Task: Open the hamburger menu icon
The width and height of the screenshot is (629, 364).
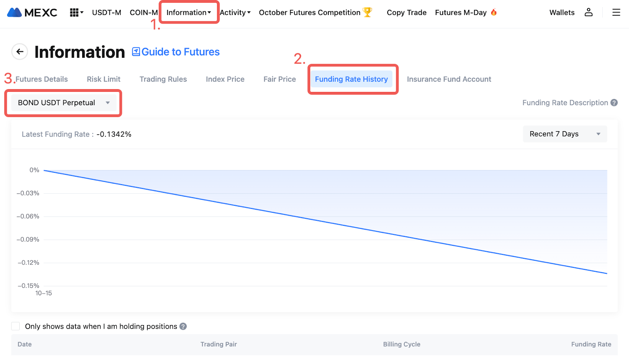Action: pyautogui.click(x=616, y=13)
